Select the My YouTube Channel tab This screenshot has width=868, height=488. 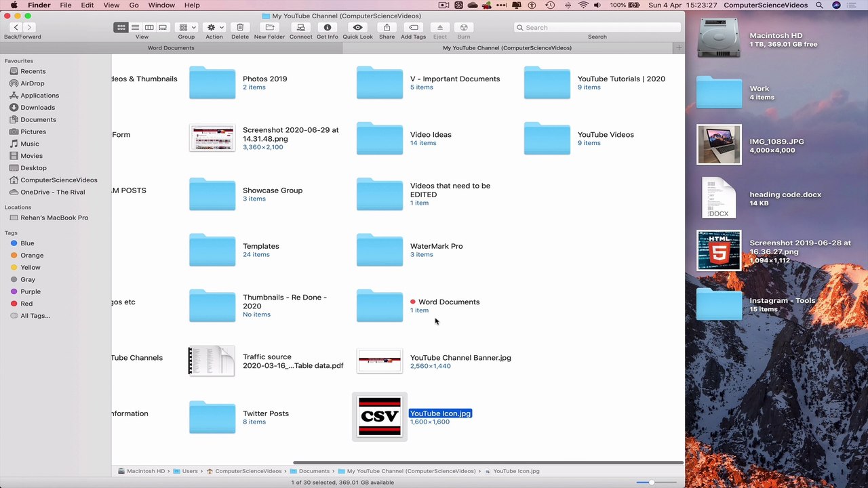(507, 48)
